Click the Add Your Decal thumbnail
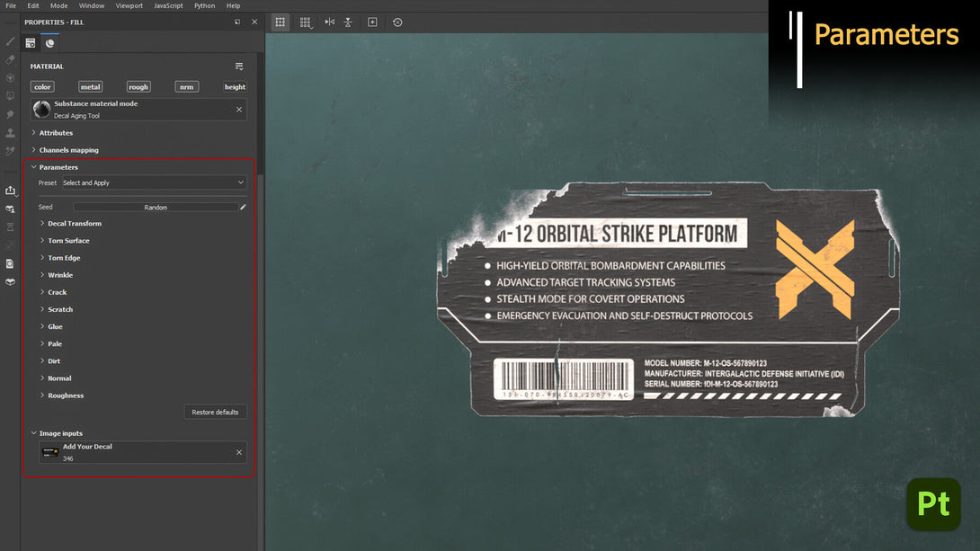Image resolution: width=980 pixels, height=551 pixels. pos(50,452)
